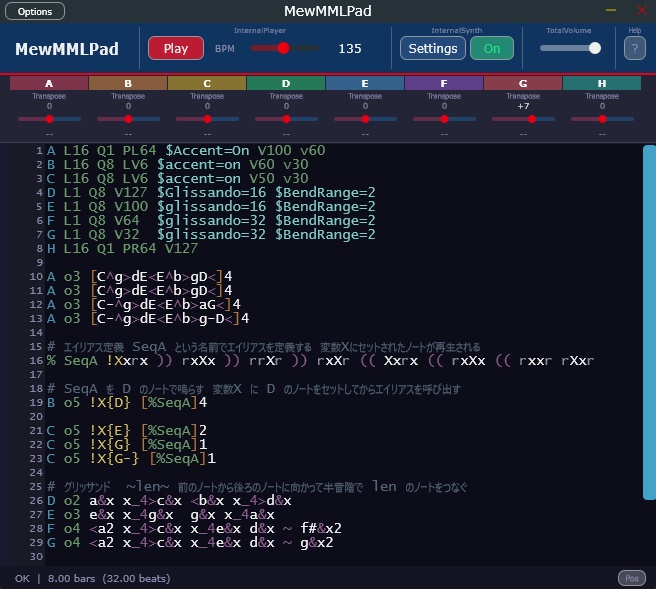Place cursor on line 4 '$Glissando=16' text
The width and height of the screenshot is (656, 589).
[211, 192]
